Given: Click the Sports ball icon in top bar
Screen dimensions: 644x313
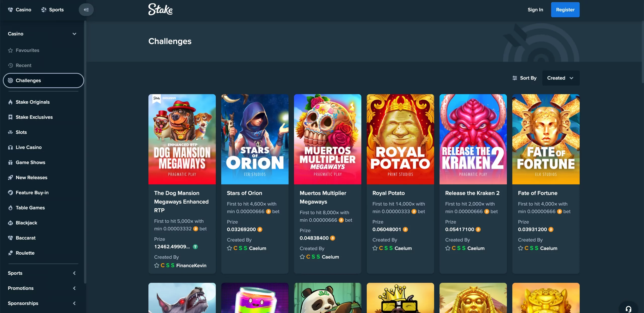Looking at the screenshot, I should pyautogui.click(x=44, y=10).
